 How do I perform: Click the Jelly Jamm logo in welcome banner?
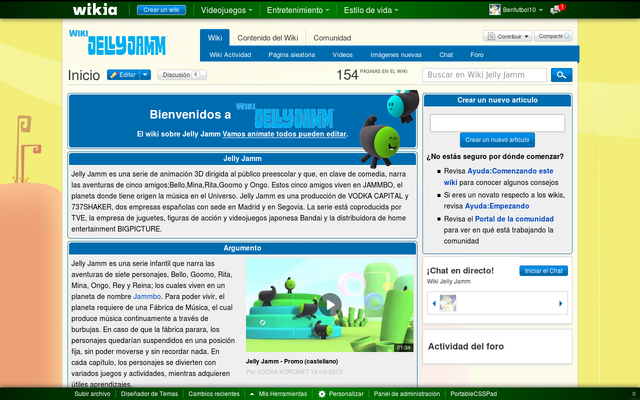(285, 116)
